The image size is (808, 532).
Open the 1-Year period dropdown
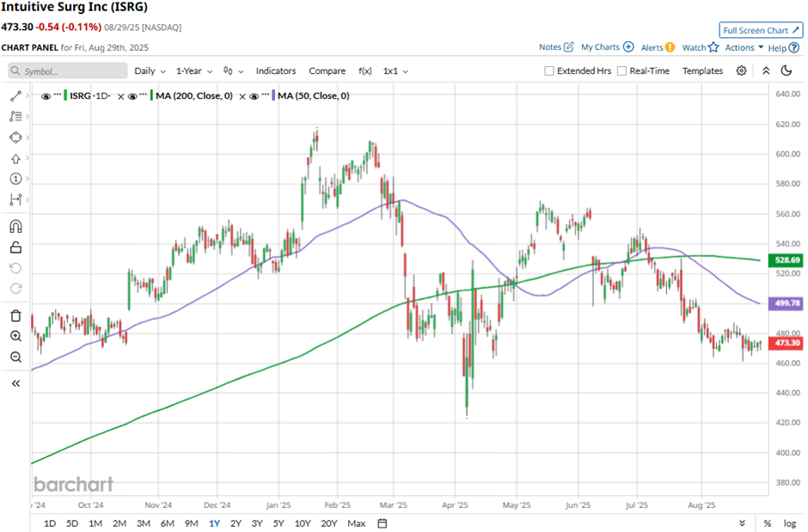[x=194, y=71]
